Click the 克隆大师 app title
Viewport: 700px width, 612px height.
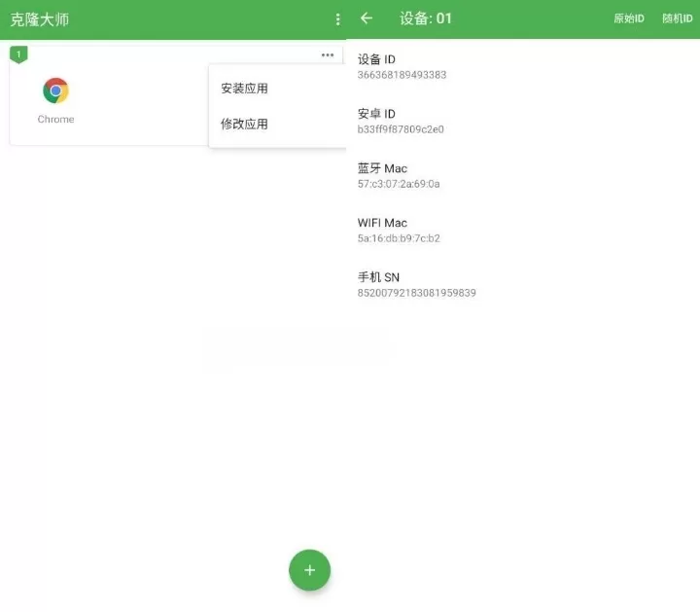(x=39, y=19)
